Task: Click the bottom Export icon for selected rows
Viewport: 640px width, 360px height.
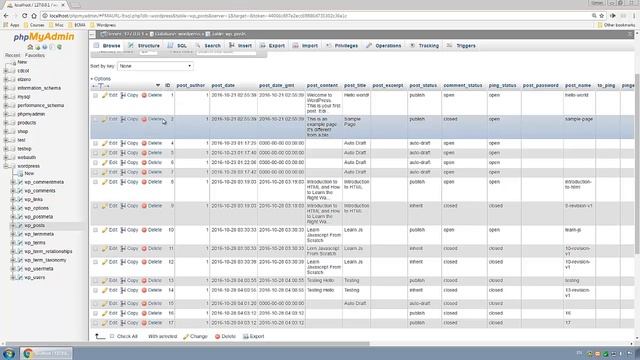Action: [x=246, y=337]
